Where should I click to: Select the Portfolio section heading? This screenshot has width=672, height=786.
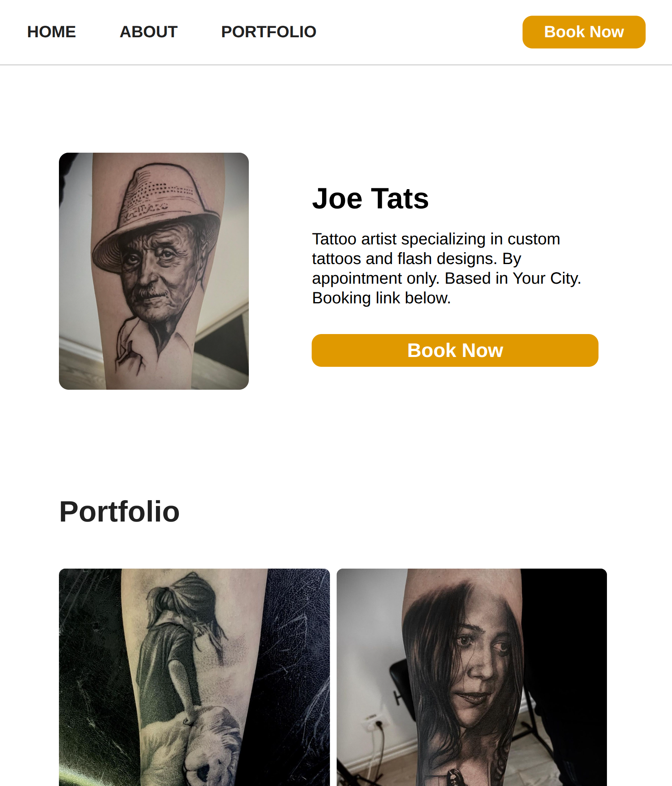point(119,512)
